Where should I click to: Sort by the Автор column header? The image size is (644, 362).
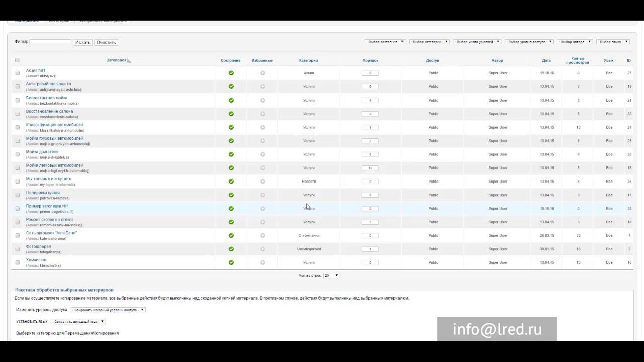pos(497,60)
